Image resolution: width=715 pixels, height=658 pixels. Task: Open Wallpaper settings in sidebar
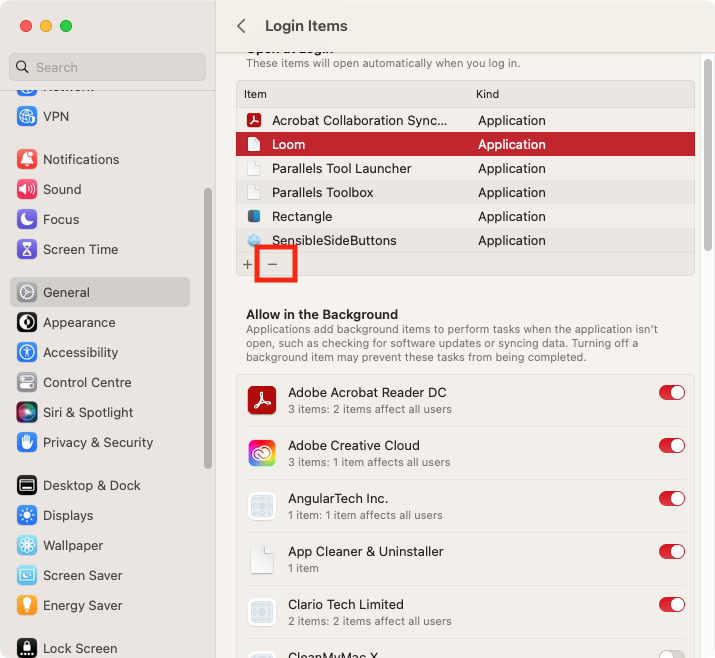(100, 545)
